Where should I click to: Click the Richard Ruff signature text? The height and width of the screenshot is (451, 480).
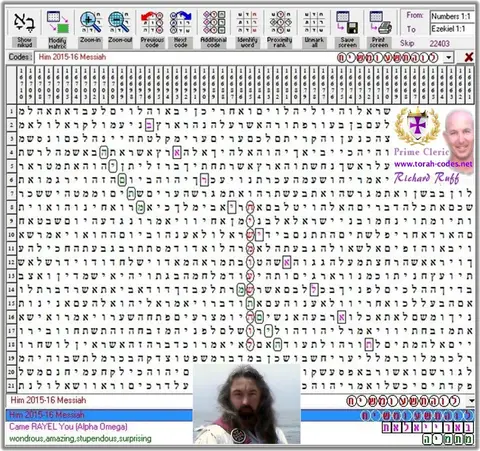[x=426, y=178]
